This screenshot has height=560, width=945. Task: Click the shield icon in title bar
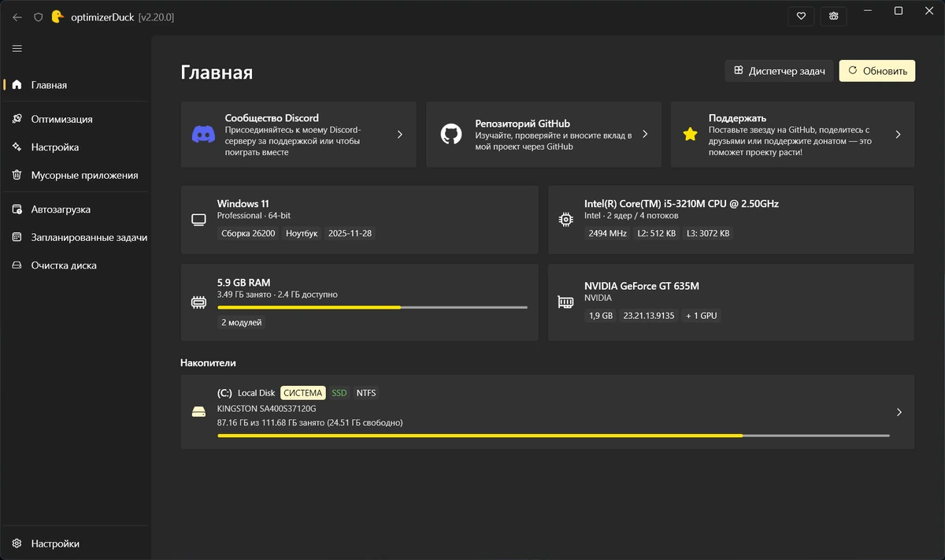[x=38, y=17]
